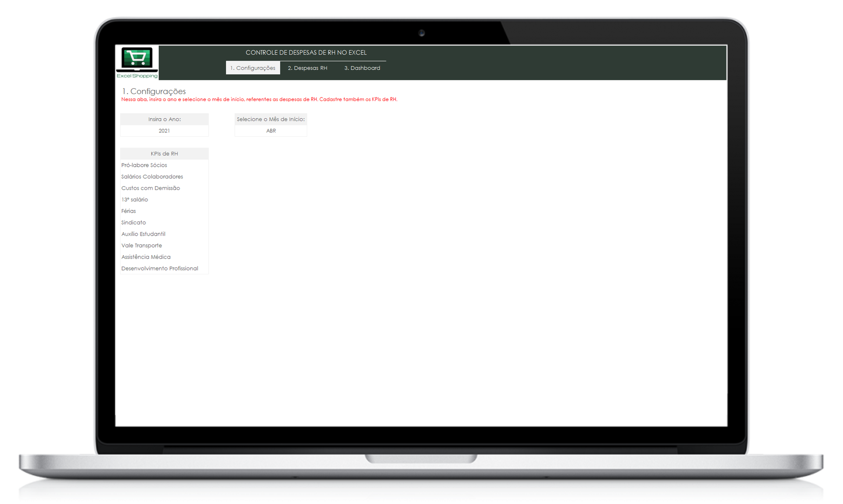Select the 'Pró-labore Sócios' KPI row
Viewport: 843px width, 504px height.
click(164, 165)
